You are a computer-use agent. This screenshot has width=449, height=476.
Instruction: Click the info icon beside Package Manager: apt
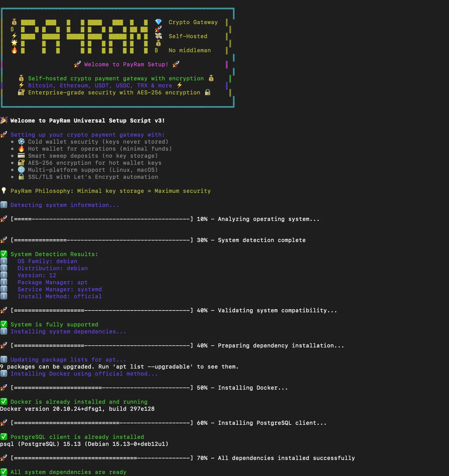click(4, 282)
